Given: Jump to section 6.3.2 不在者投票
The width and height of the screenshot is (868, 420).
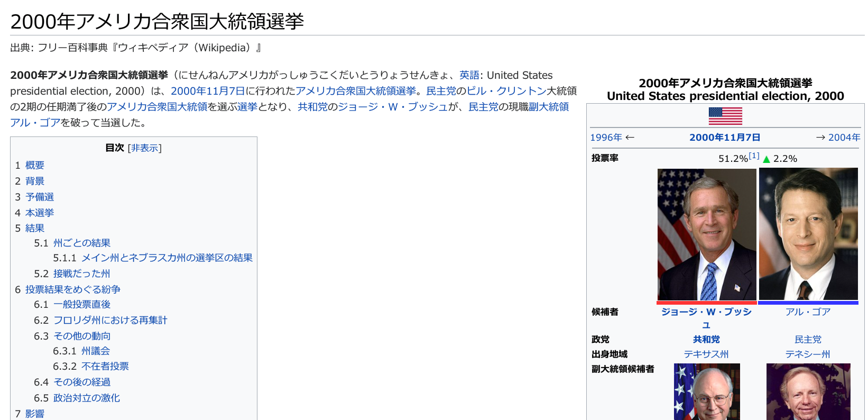Looking at the screenshot, I should pos(91,367).
